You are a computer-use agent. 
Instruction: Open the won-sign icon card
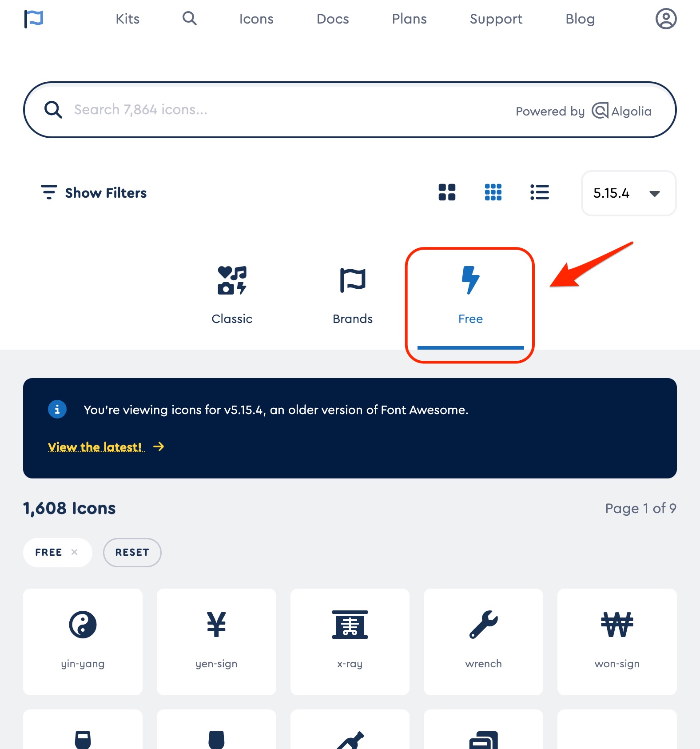click(617, 641)
